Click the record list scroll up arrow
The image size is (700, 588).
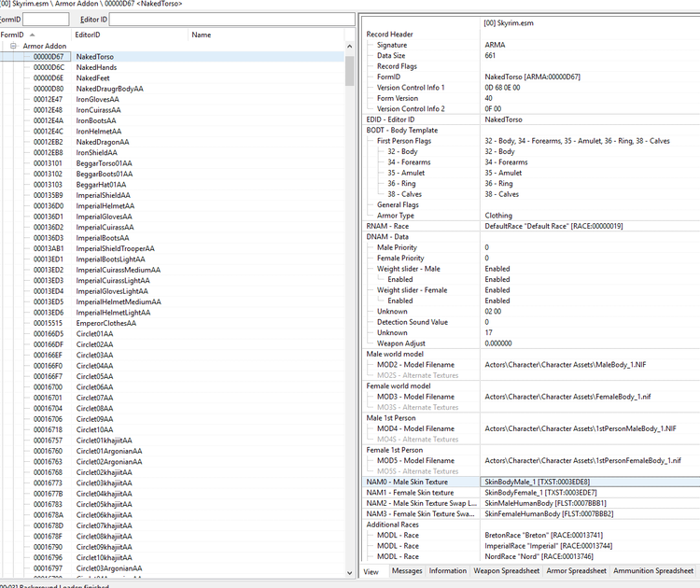pyautogui.click(x=350, y=47)
